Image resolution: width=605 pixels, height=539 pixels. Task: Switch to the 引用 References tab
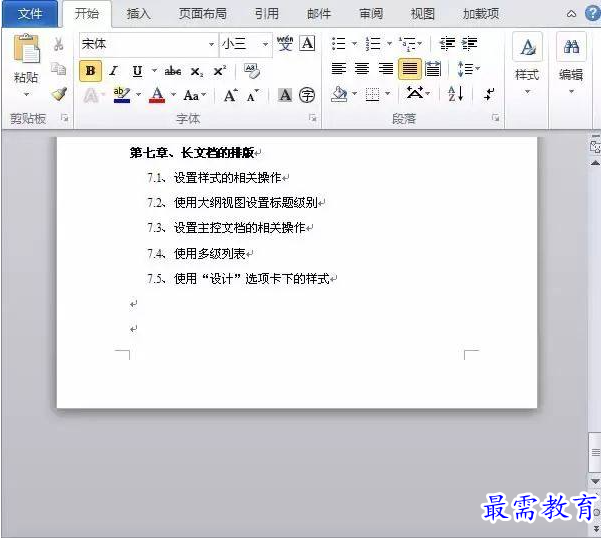point(266,14)
